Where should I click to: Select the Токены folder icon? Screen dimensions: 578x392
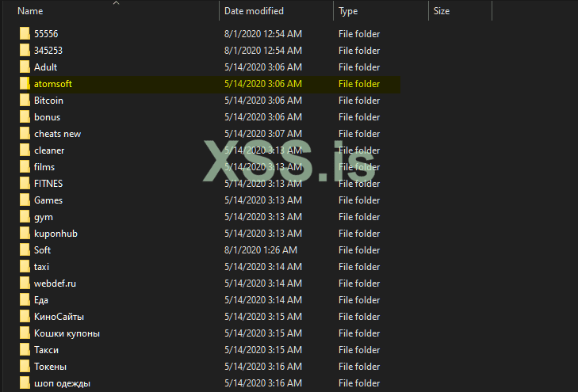point(25,367)
